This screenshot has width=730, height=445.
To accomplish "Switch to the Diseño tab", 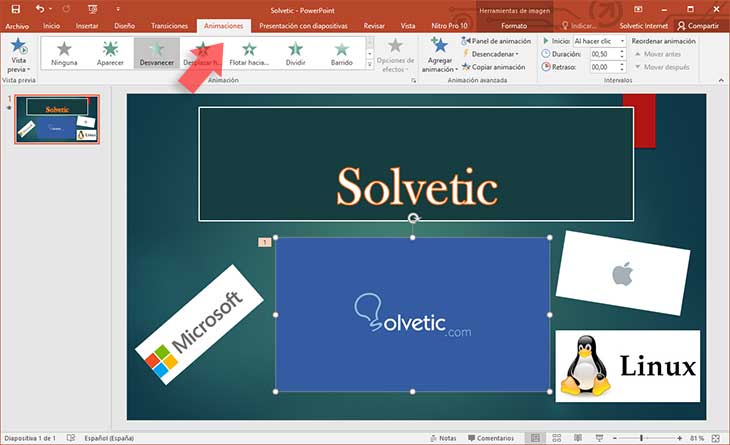I will (x=124, y=26).
